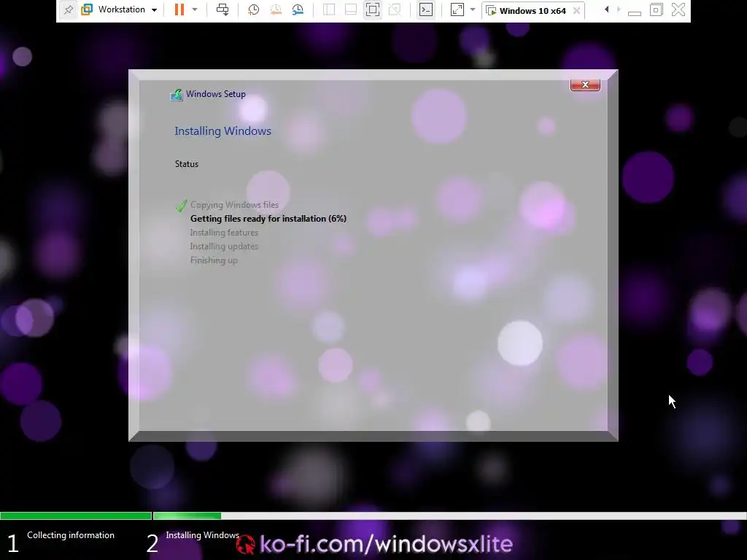This screenshot has height=560, width=747.
Task: Show or hide the library sidebar
Action: (329, 9)
